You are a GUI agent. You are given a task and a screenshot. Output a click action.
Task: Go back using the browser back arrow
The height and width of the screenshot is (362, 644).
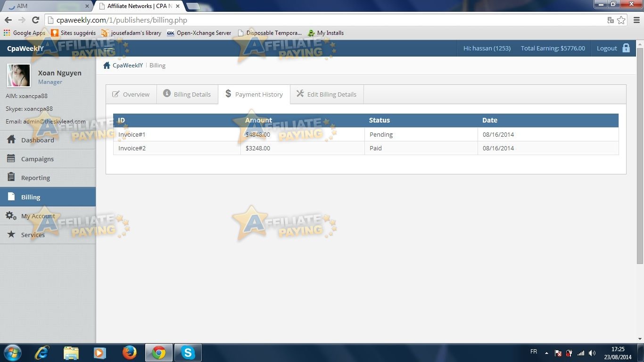tap(8, 20)
